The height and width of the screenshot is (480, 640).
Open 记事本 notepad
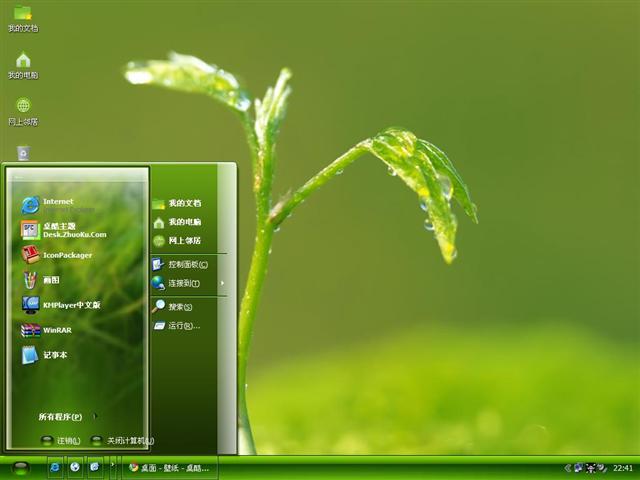[44, 355]
